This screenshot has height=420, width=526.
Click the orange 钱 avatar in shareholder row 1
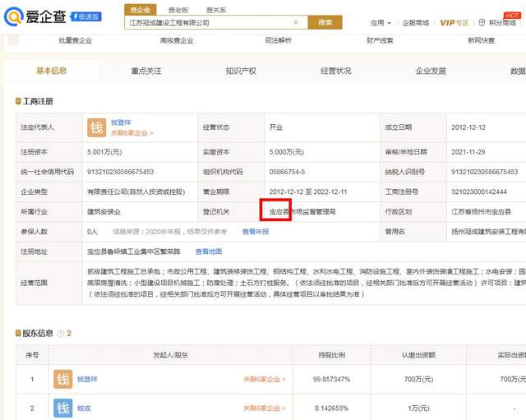[x=63, y=379]
